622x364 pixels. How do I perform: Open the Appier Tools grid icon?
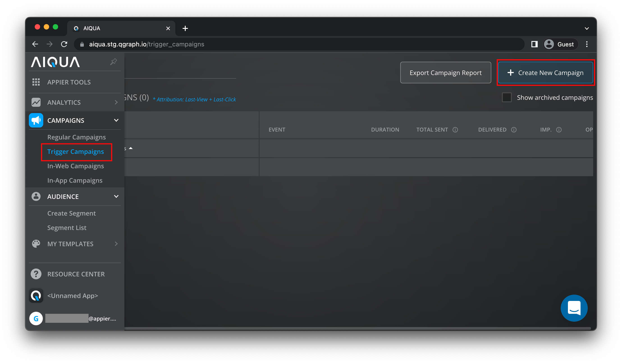tap(36, 82)
